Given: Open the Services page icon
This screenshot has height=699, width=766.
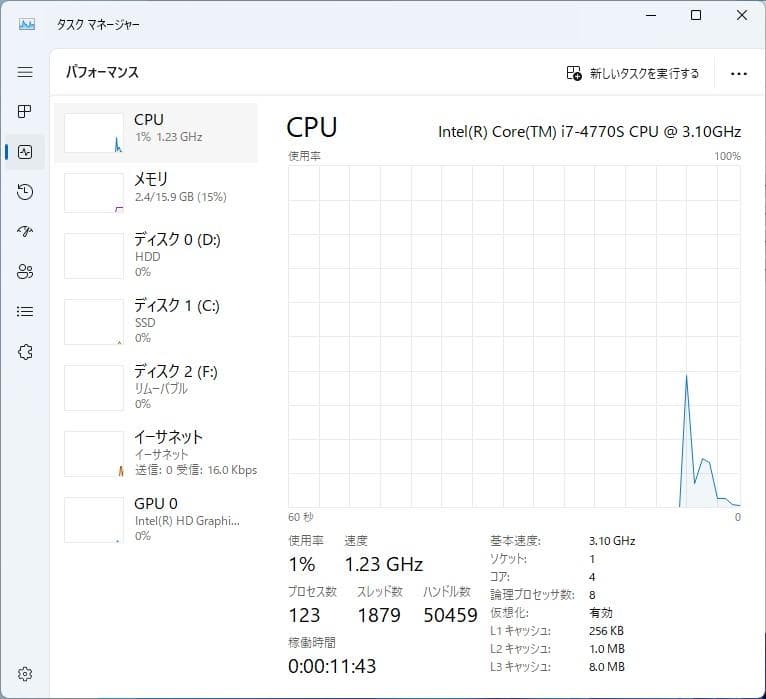Looking at the screenshot, I should [25, 352].
